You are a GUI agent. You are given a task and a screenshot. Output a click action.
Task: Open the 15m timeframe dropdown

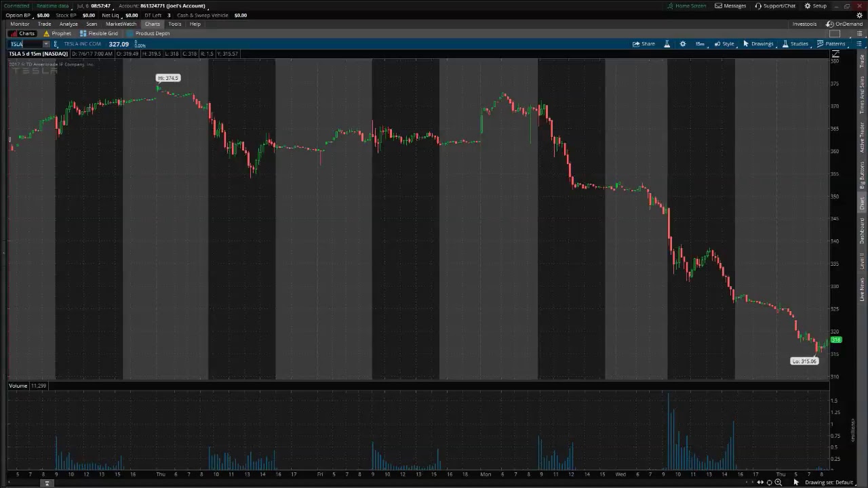click(700, 43)
